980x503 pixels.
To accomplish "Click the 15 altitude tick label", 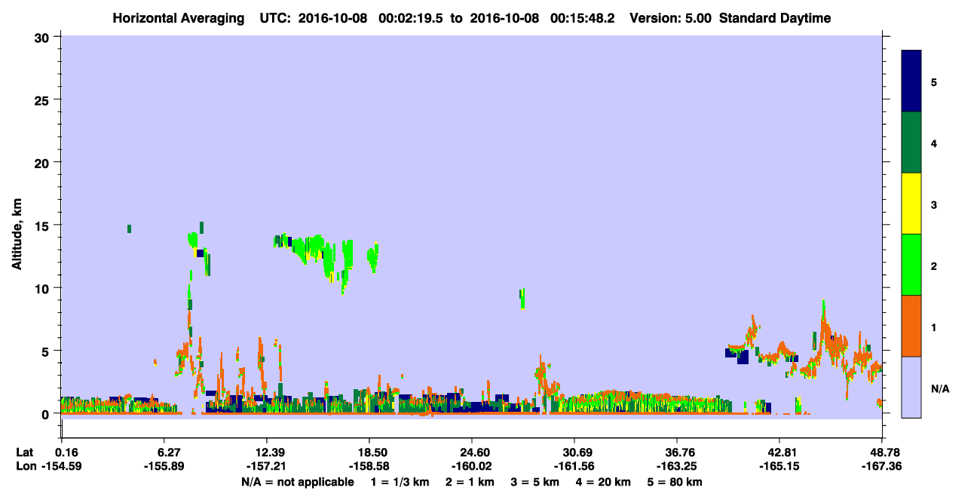I will click(44, 225).
